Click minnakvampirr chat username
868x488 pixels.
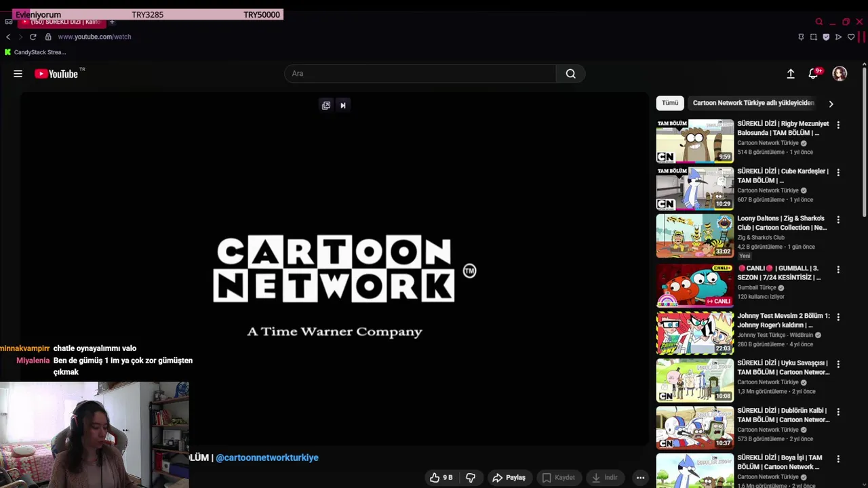(x=25, y=348)
